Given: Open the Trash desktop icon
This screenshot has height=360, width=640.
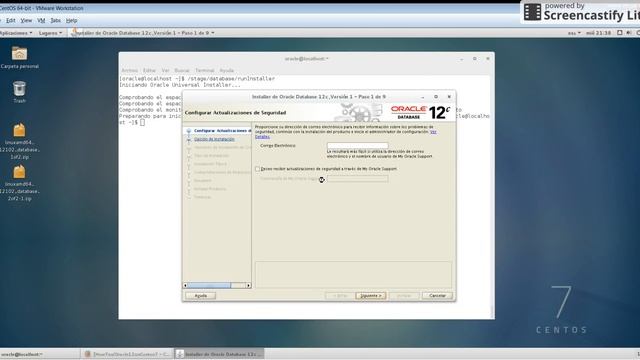Looking at the screenshot, I should pos(19,92).
